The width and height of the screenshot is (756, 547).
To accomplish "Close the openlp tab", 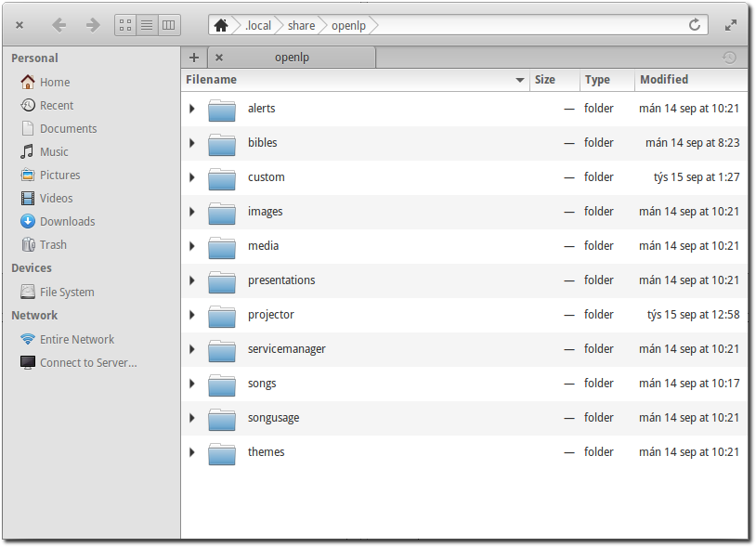I will click(x=219, y=58).
